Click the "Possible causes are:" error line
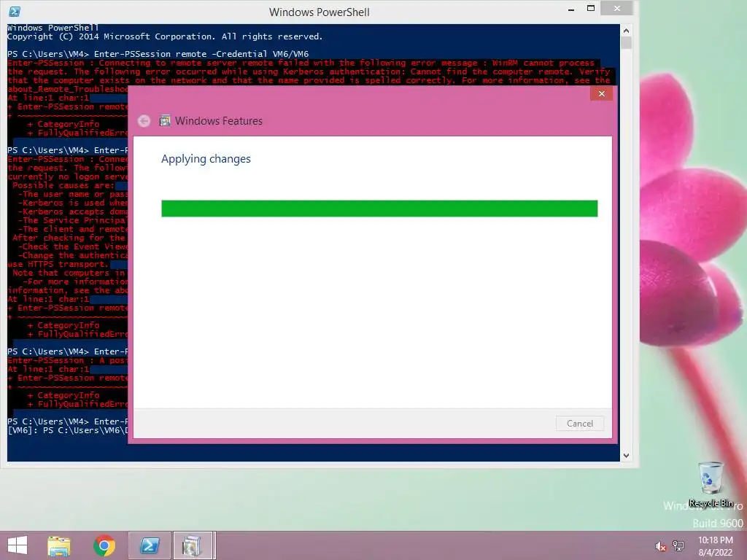The height and width of the screenshot is (560, 747). click(x=63, y=185)
